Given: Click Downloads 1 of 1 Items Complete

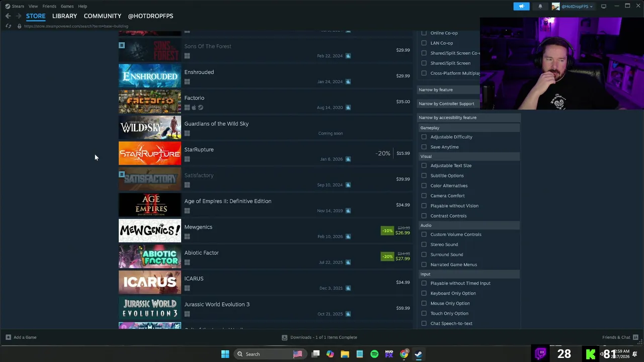Looking at the screenshot, I should pos(324,337).
